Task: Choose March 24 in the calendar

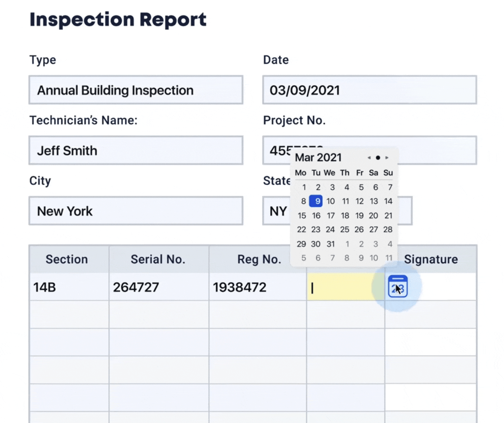Action: click(330, 230)
